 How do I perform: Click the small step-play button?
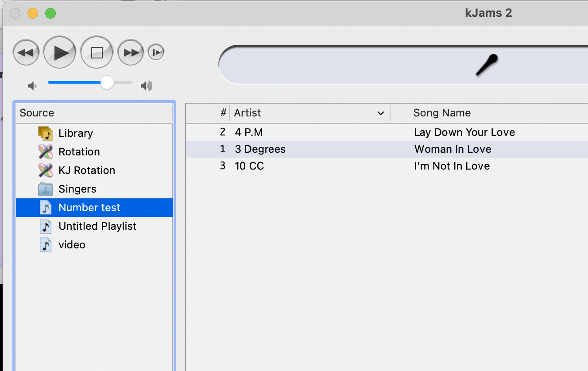tap(156, 53)
